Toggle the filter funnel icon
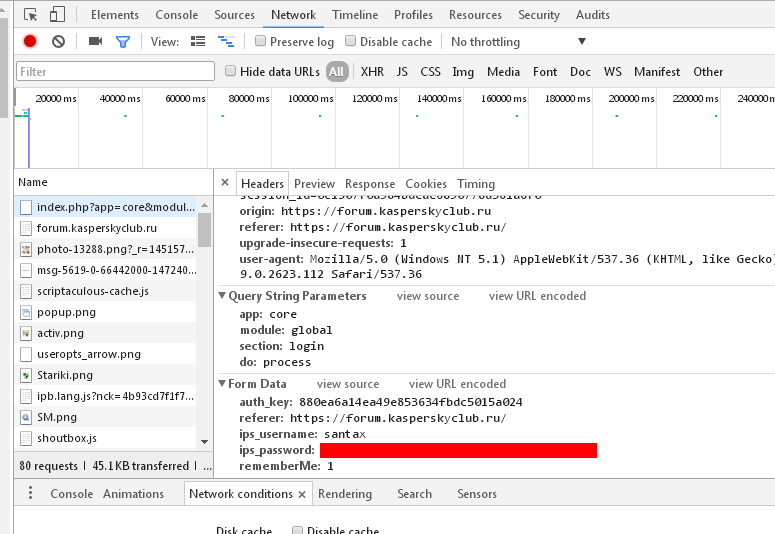Screen dimensions: 775x534 [123, 42]
